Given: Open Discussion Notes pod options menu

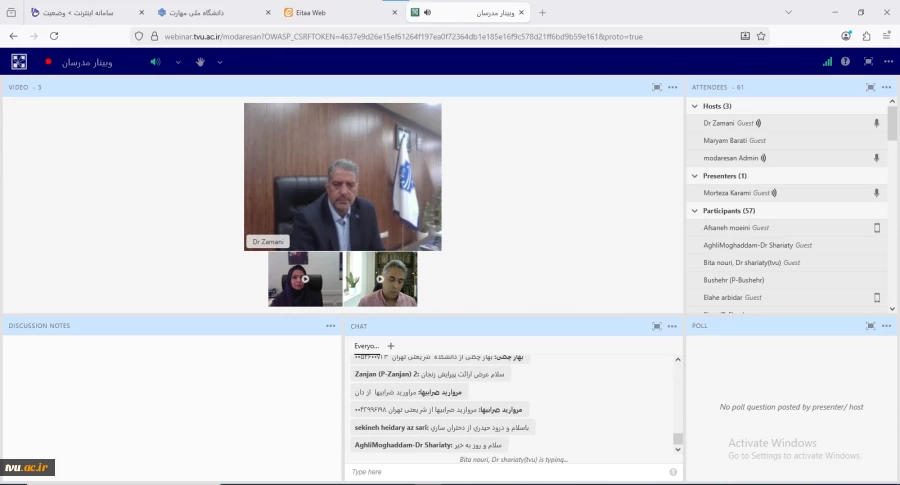Looking at the screenshot, I should [331, 325].
